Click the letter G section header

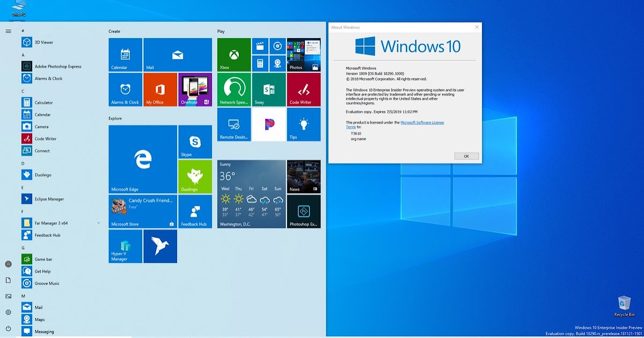[23, 247]
